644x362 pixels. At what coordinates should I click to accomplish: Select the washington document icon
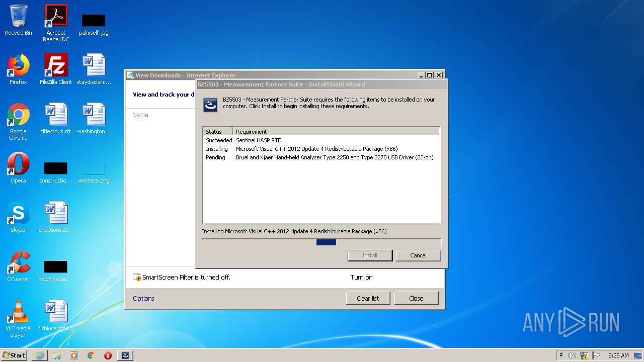point(94,119)
